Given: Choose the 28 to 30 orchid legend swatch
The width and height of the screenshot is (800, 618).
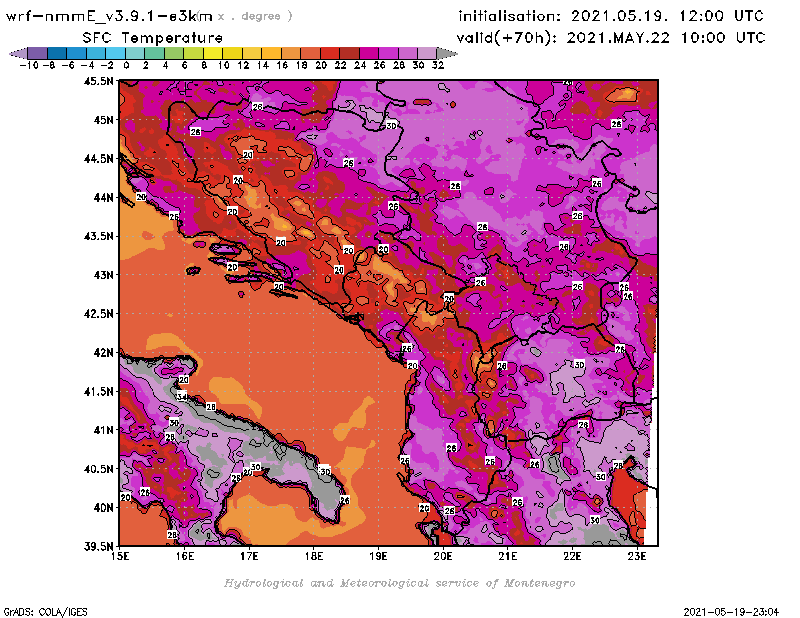Looking at the screenshot, I should [x=407, y=53].
